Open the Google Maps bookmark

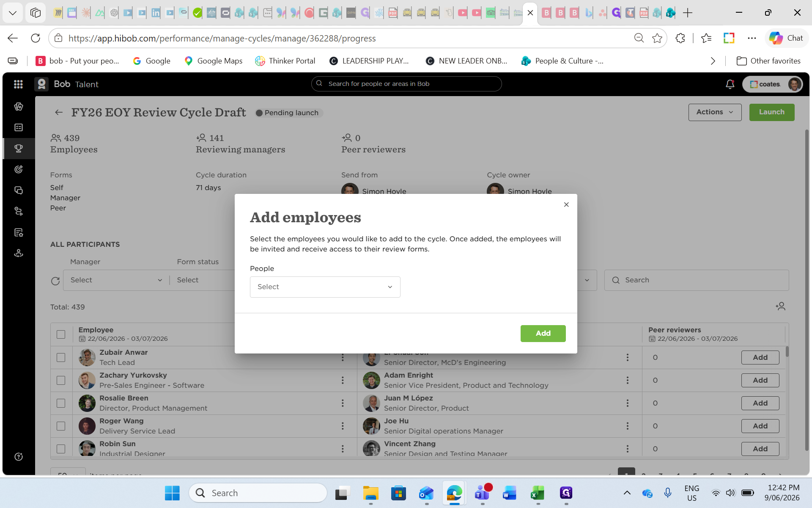tap(214, 61)
